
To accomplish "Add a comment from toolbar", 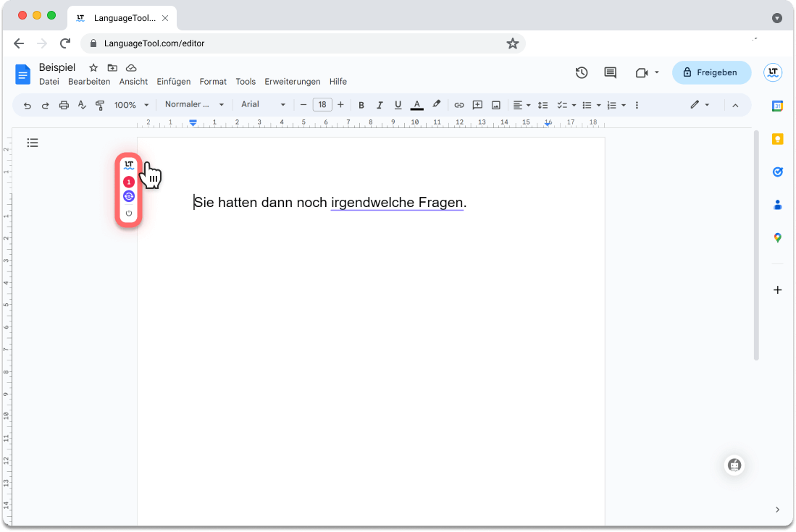I will pos(477,105).
